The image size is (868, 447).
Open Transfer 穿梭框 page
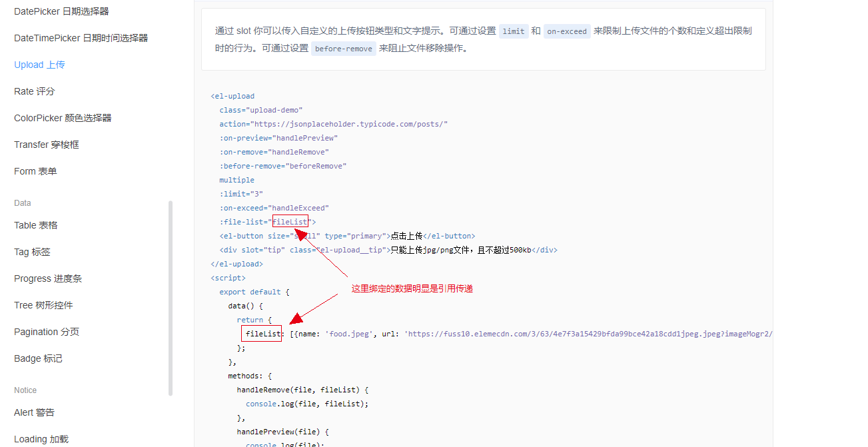pyautogui.click(x=47, y=145)
